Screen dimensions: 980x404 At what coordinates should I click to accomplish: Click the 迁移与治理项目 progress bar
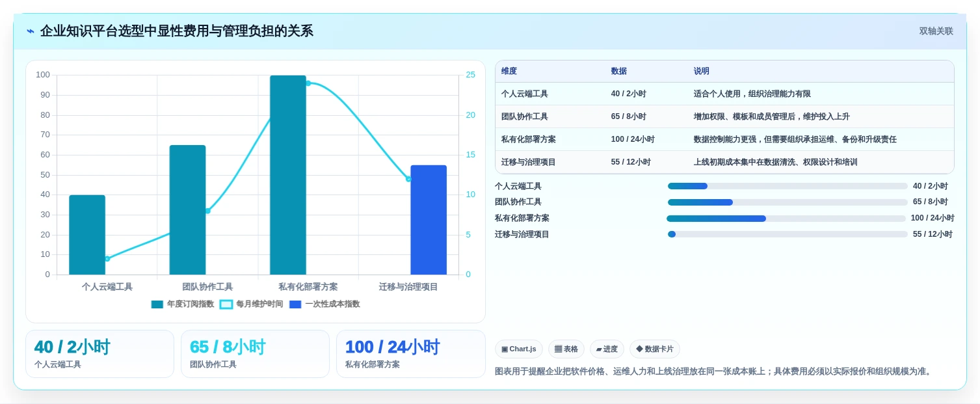pyautogui.click(x=788, y=234)
